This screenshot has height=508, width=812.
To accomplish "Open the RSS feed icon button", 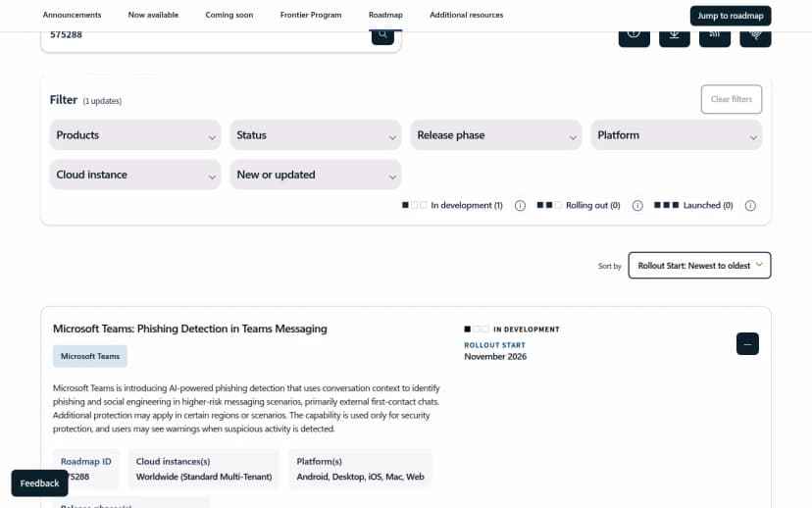I will pos(715,38).
